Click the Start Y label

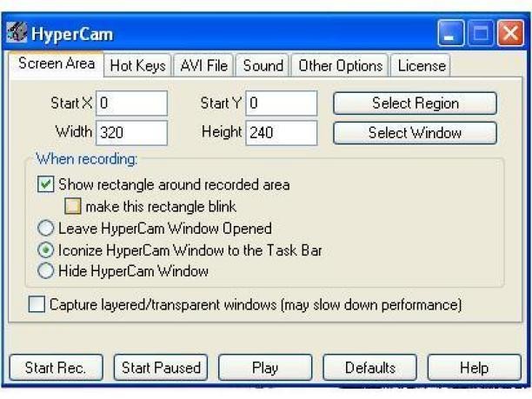(221, 103)
